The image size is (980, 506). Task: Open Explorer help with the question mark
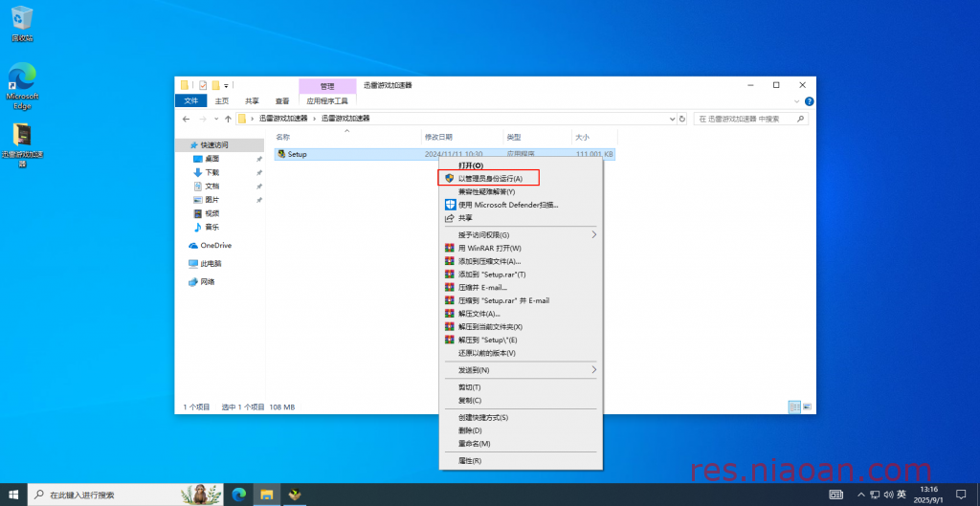[x=809, y=101]
